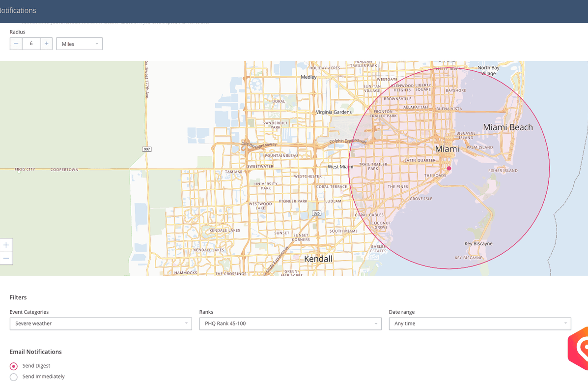The width and height of the screenshot is (588, 384).
Task: Click the pink location marker dot
Action: tap(449, 168)
